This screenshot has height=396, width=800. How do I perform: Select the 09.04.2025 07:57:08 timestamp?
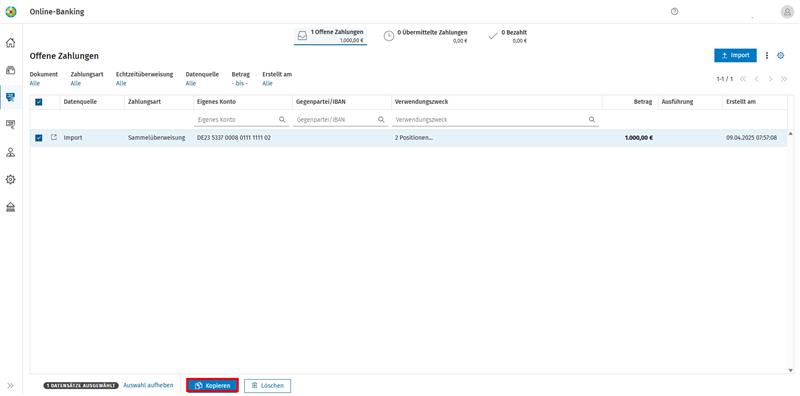[752, 138]
